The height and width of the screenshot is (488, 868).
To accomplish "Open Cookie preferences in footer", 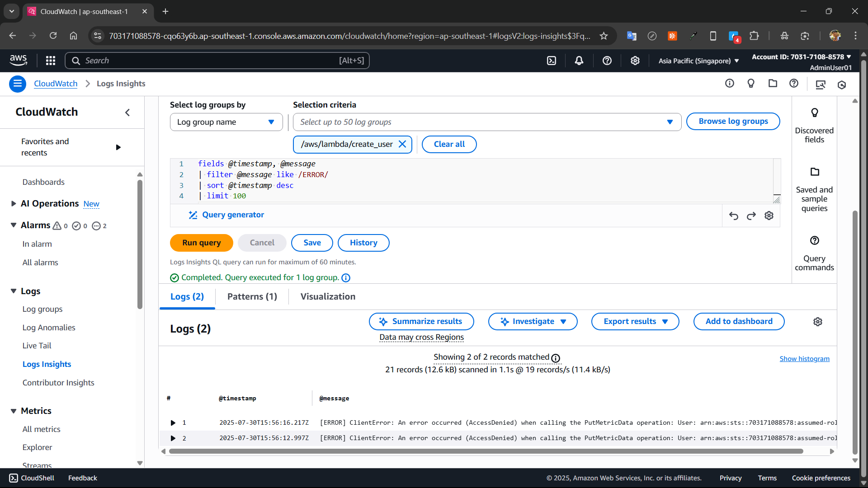I will point(821,478).
